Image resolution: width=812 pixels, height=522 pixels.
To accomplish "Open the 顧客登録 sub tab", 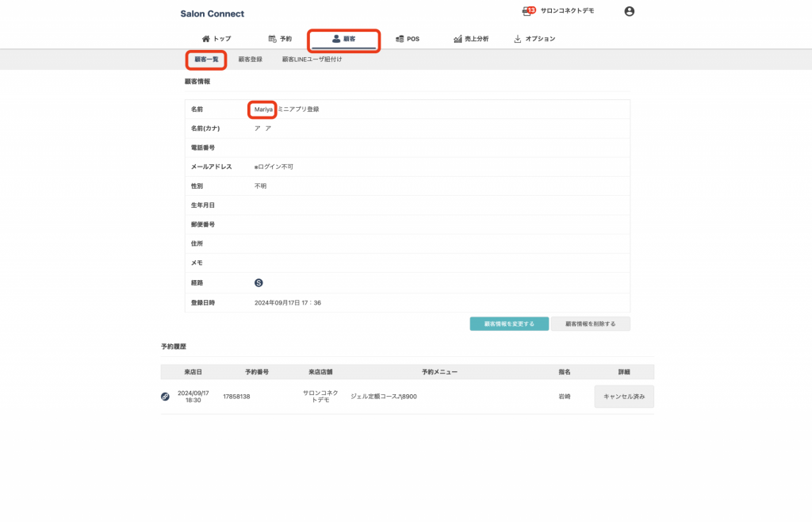I will coord(250,59).
